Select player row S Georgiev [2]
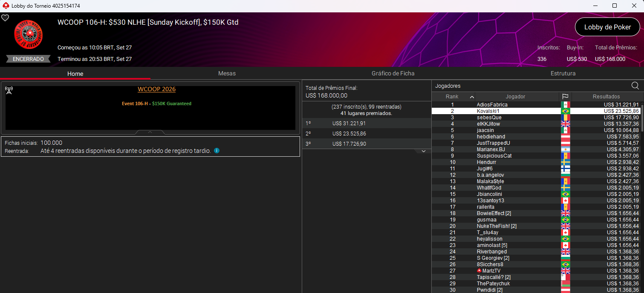Image resolution: width=644 pixels, height=293 pixels. coord(536,258)
